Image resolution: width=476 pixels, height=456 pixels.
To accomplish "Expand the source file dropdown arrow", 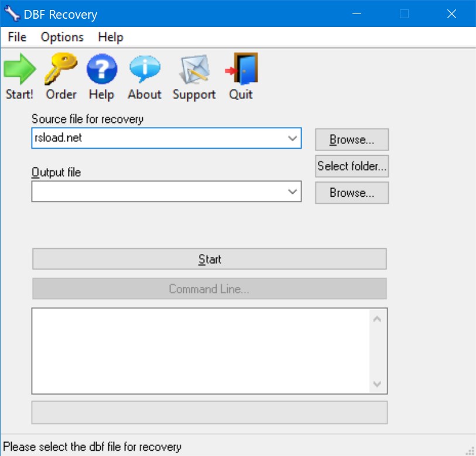I will pos(293,139).
